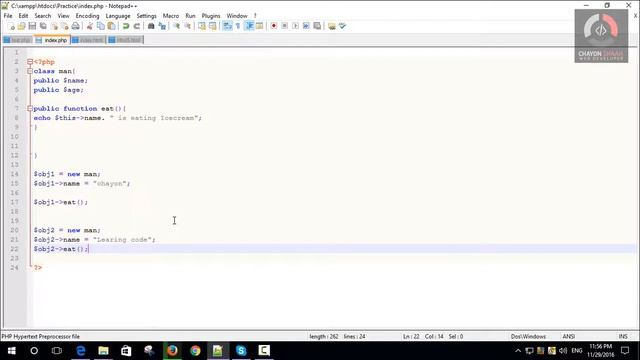Open the Replace dialog toolbar icon
Image resolution: width=640 pixels, height=360 pixels.
(162, 26)
